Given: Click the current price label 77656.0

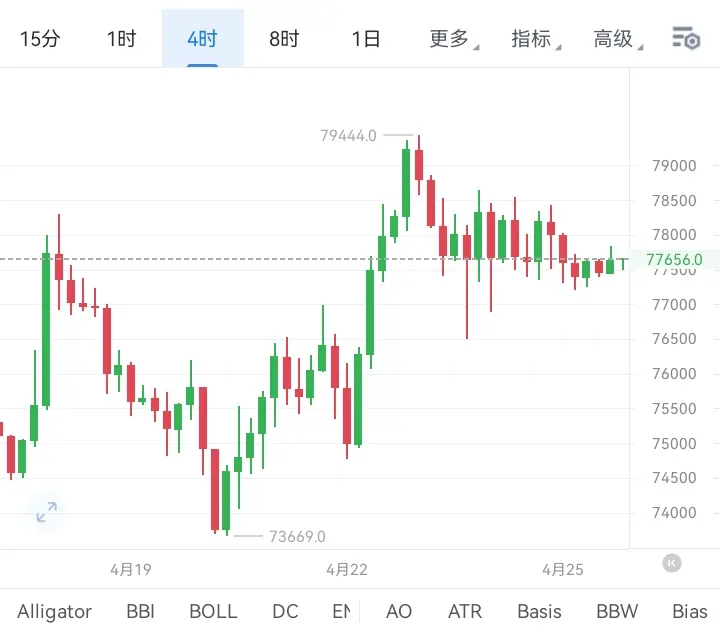Looking at the screenshot, I should pos(674,260).
